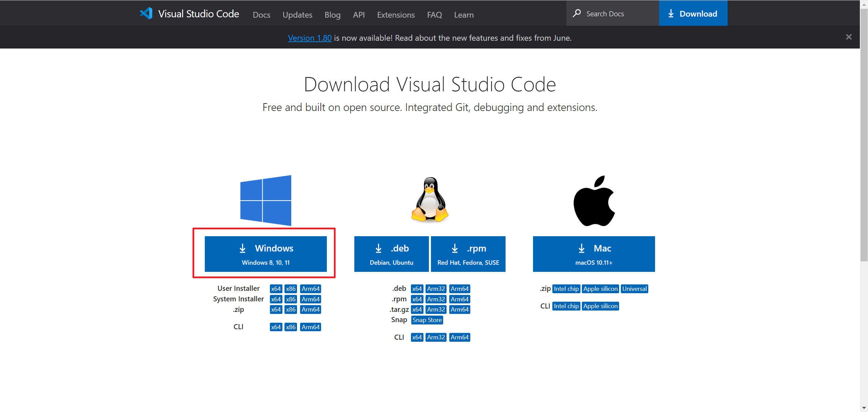Expand Snap Store option for Linux
The width and height of the screenshot is (868, 412).
point(427,320)
